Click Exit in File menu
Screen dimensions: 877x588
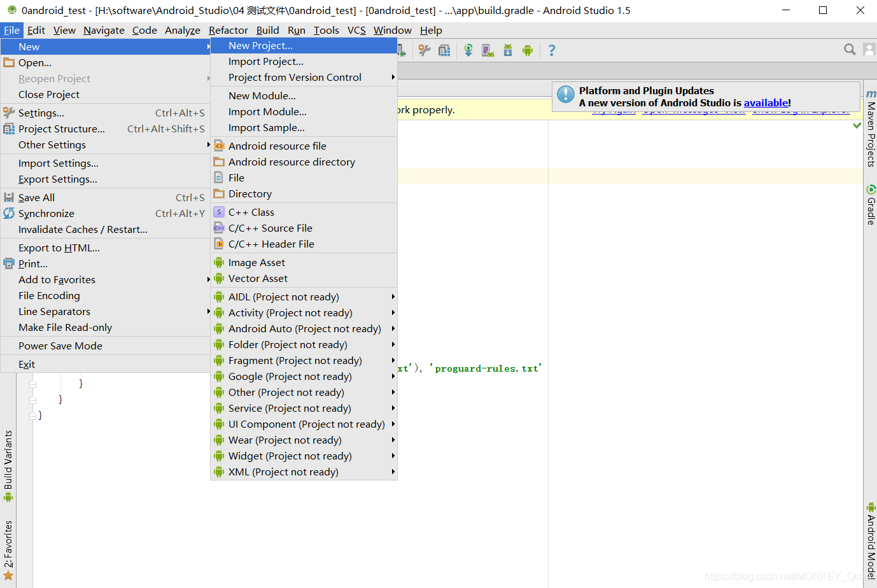tap(105, 364)
